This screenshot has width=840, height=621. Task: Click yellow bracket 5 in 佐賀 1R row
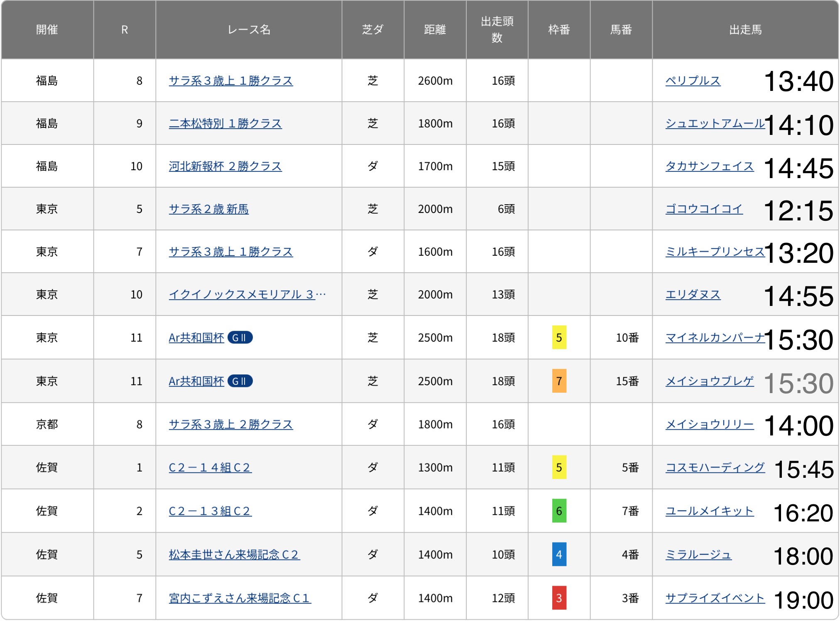558,467
